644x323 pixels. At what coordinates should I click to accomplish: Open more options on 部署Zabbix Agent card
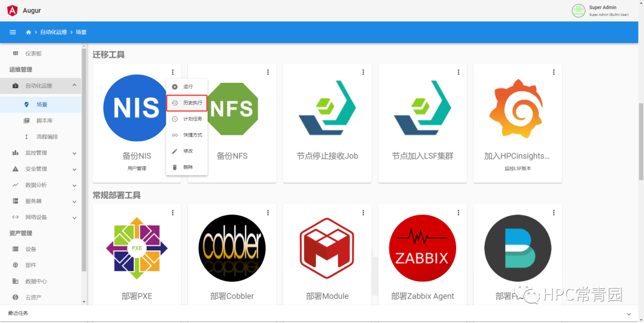click(459, 213)
